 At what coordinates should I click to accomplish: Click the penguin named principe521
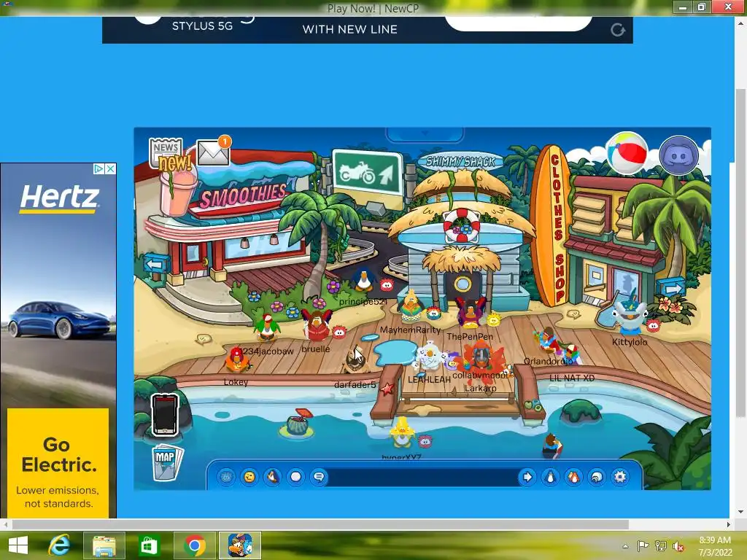[x=363, y=281]
